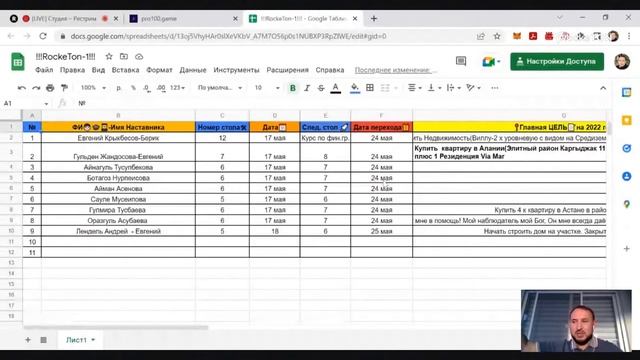
Task: Open the Инструменты menu
Action: pos(236,70)
